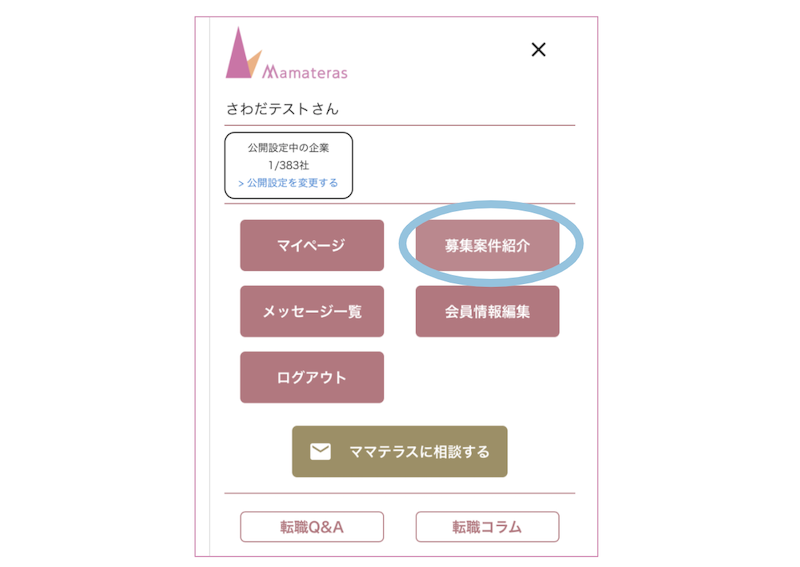Close the menu with the X icon
The height and width of the screenshot is (567, 800).
pyautogui.click(x=538, y=50)
